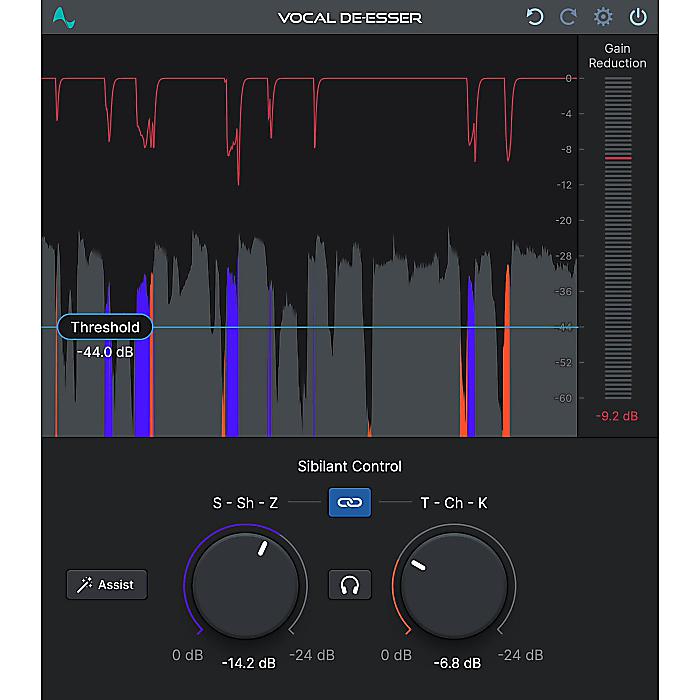Click the waveform logo icon in the header
Image resolution: width=700 pixels, height=700 pixels.
click(64, 18)
